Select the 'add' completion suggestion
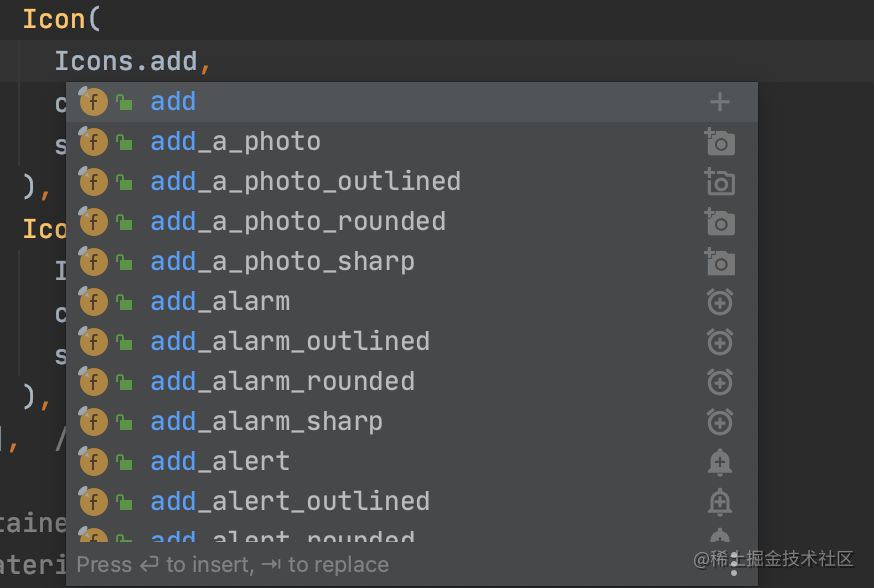 click(411, 102)
